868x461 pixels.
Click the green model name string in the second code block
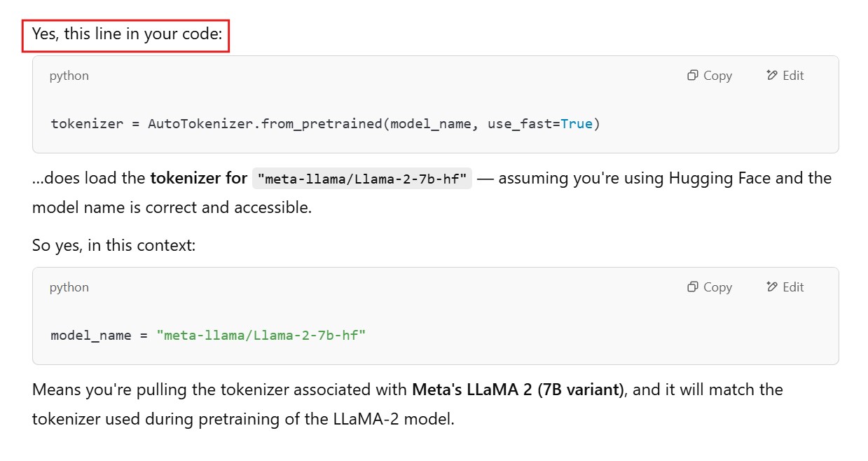tap(261, 336)
